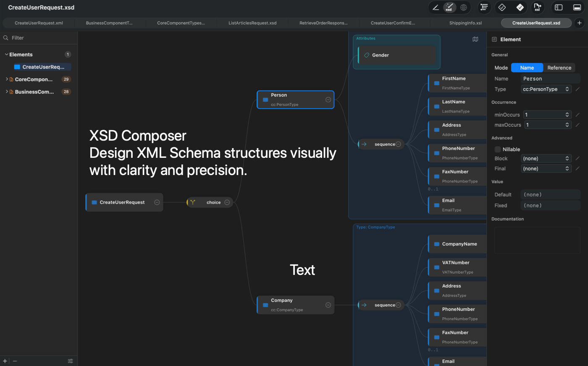Expand the BusinessCom... tree node
588x366 pixels.
[x=7, y=91]
